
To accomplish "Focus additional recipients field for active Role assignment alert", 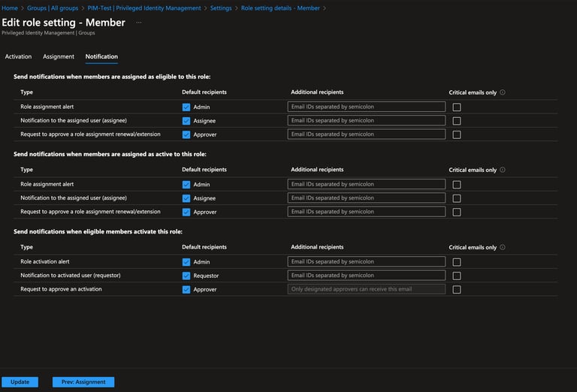I will point(367,184).
